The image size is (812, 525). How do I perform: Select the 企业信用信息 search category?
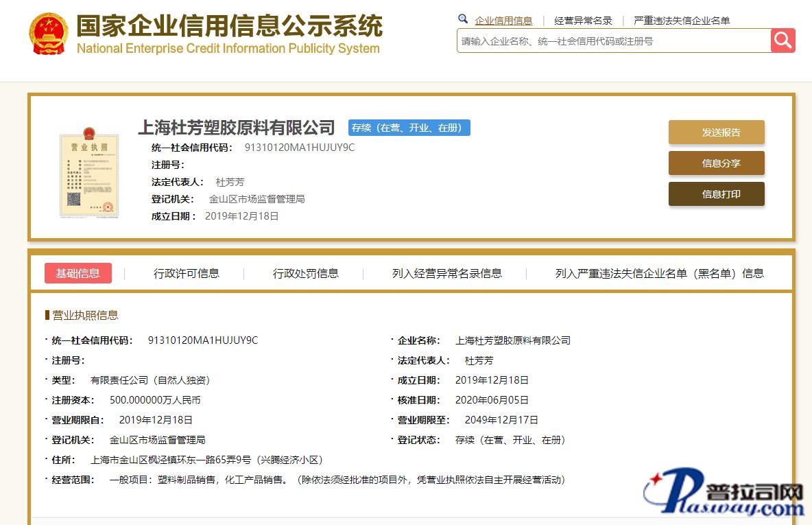(503, 21)
